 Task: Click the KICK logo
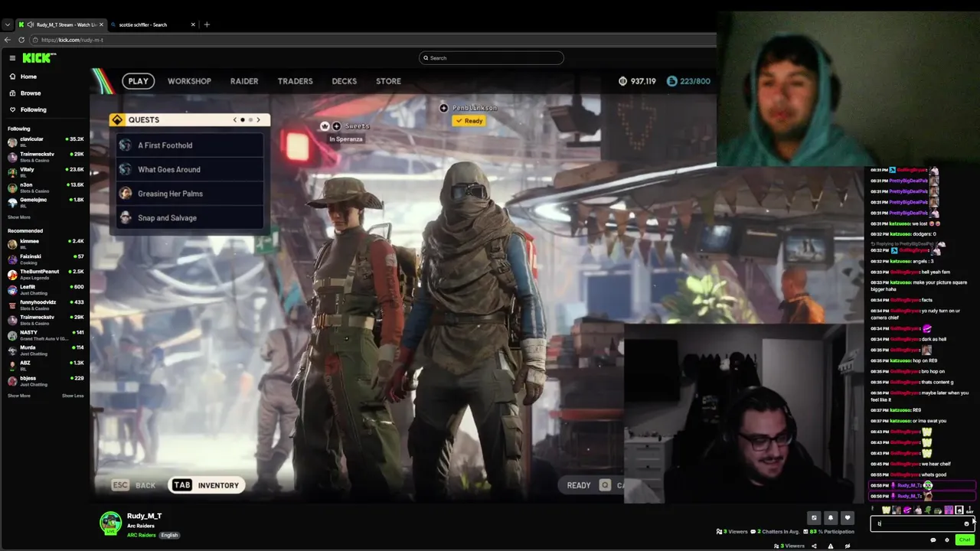pyautogui.click(x=39, y=58)
